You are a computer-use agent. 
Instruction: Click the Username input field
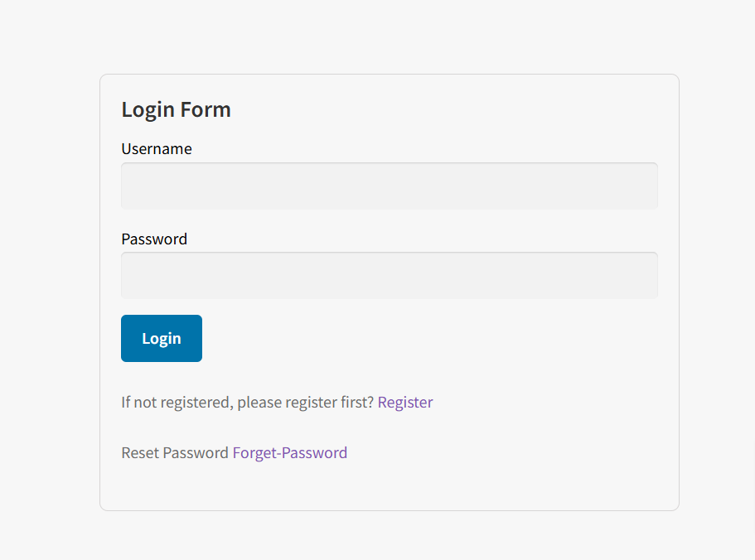point(390,186)
